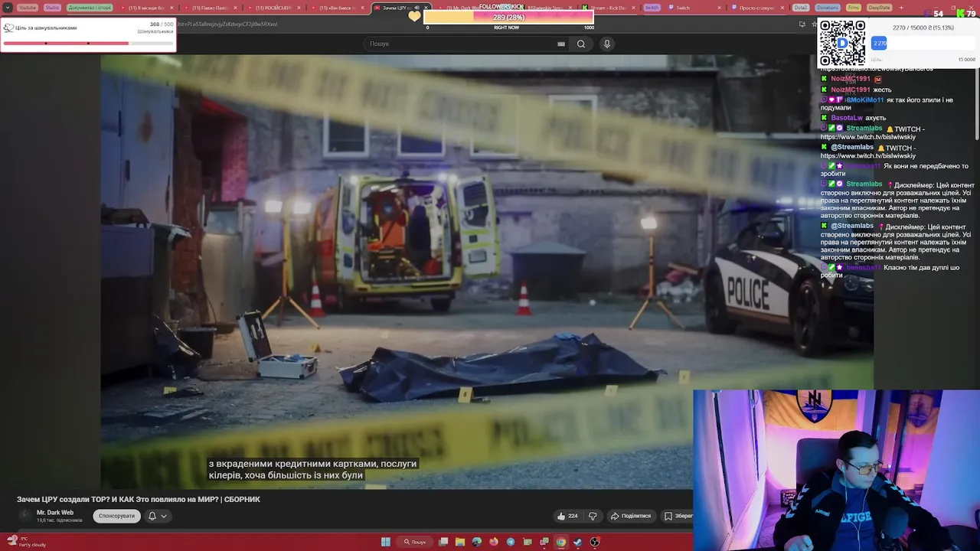Open the on-screen keyboard icon in search
Viewport: 980px width, 551px height.
(x=561, y=44)
